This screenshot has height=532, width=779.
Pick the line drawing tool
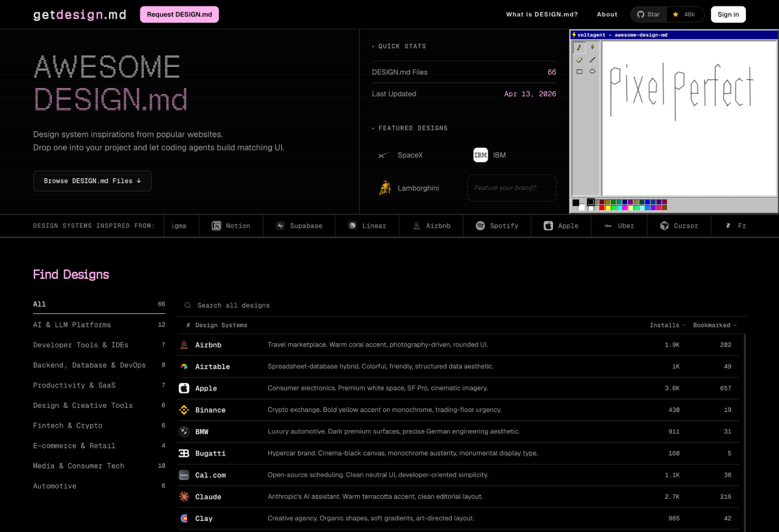pyautogui.click(x=592, y=60)
